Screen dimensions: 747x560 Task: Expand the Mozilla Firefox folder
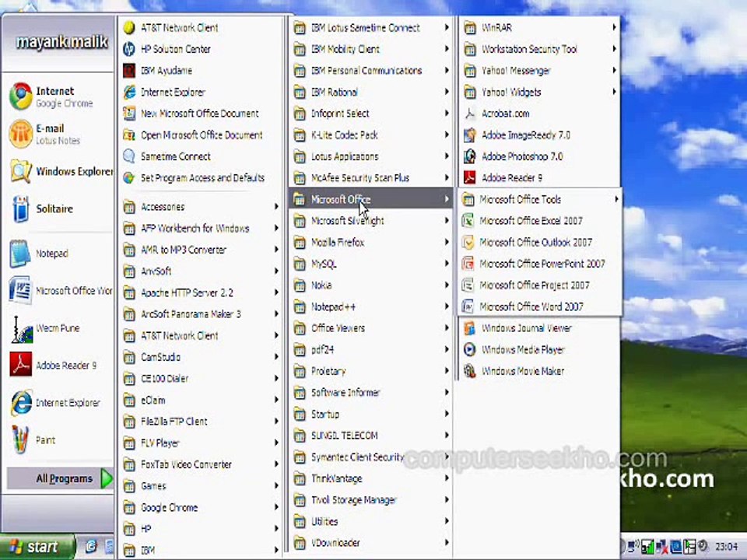pos(371,242)
